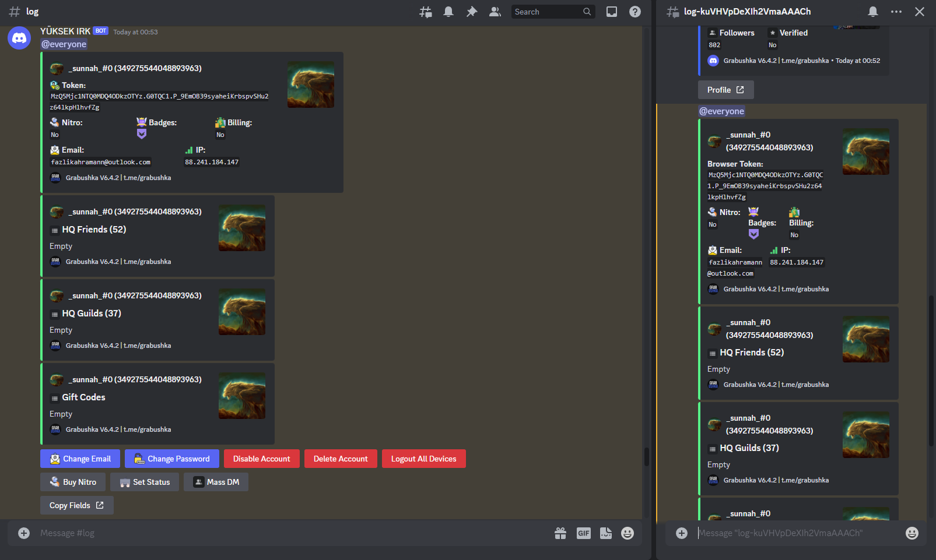Screen dimensions: 936x560
Task: Click the log channel message list scrollbar
Action: 646,456
